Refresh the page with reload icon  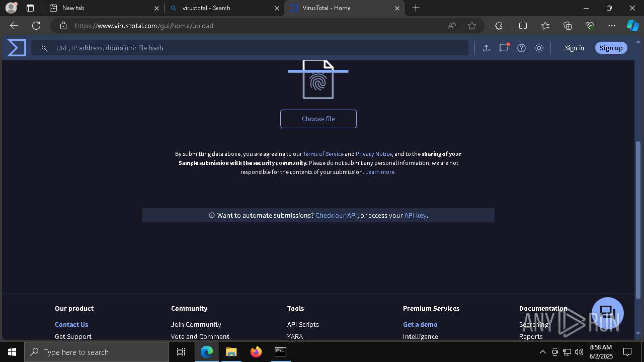[36, 26]
